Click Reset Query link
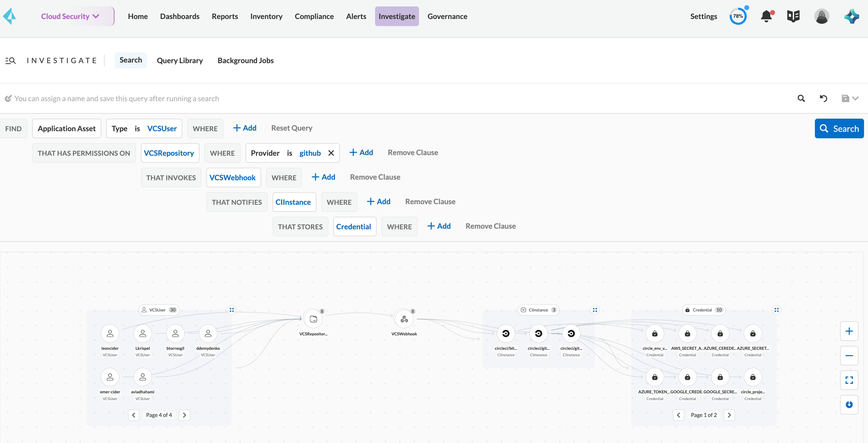Screen dimensions: 868x443 pos(292,128)
